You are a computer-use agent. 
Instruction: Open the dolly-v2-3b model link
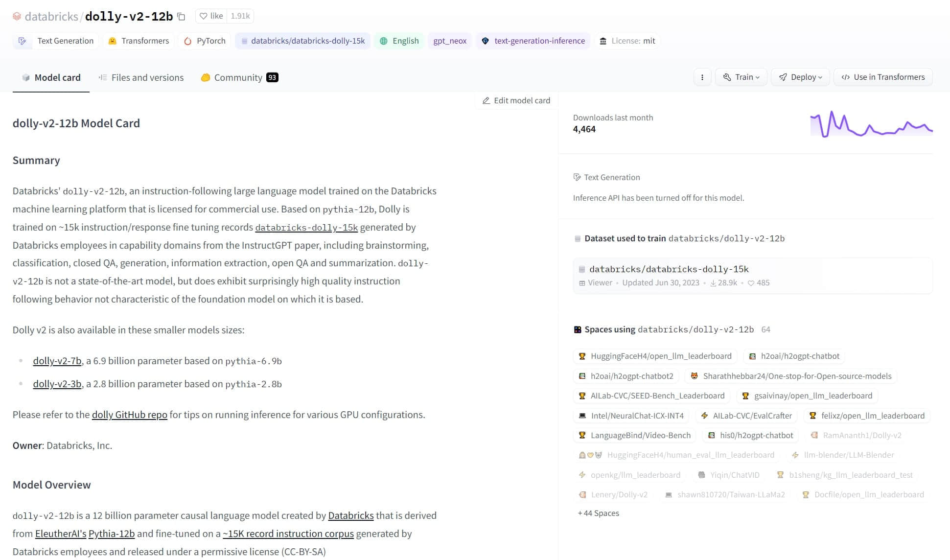coord(57,384)
